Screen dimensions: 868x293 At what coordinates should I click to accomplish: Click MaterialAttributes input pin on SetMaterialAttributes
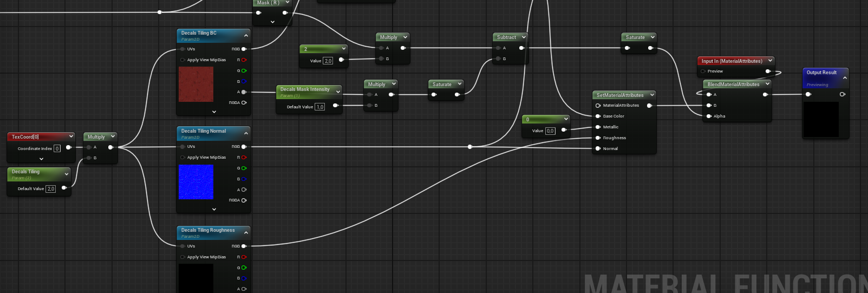point(598,106)
